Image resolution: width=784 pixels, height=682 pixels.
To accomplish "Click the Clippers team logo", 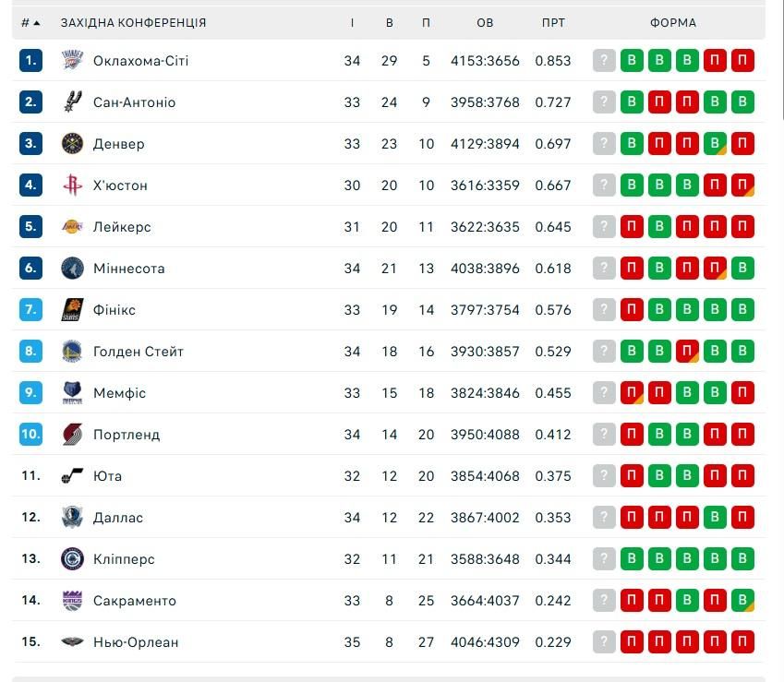I will (72, 559).
